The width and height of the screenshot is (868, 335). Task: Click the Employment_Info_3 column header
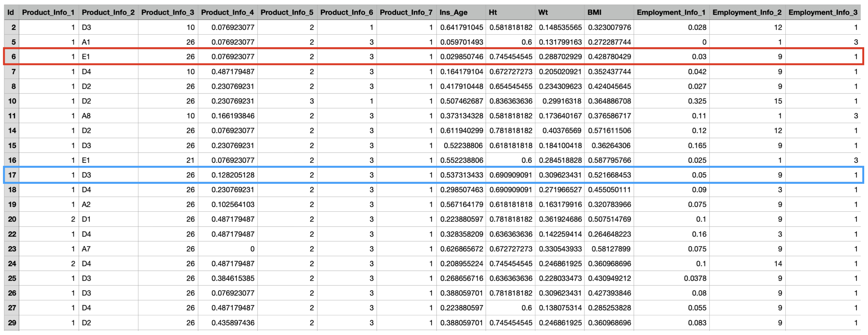pos(823,12)
